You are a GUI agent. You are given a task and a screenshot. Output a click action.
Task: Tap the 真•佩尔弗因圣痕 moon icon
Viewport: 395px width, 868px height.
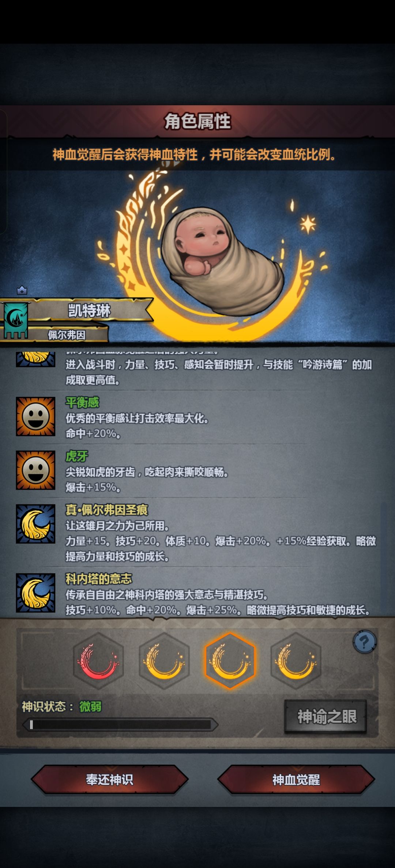pyautogui.click(x=35, y=524)
